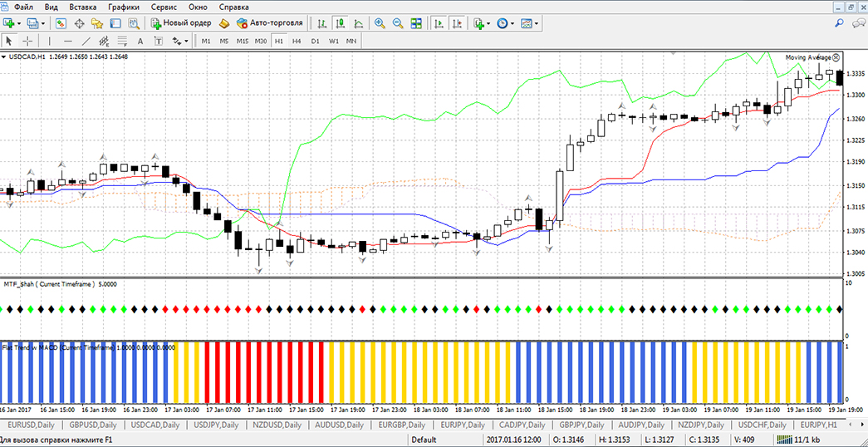Toggle chart auto scroll
This screenshot has height=447, width=868.
pos(439,23)
